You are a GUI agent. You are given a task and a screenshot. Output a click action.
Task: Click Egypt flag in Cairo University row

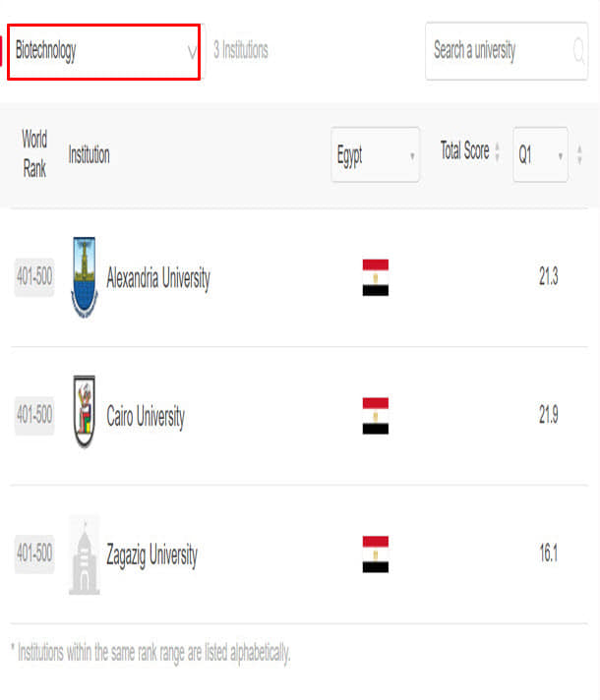point(376,416)
